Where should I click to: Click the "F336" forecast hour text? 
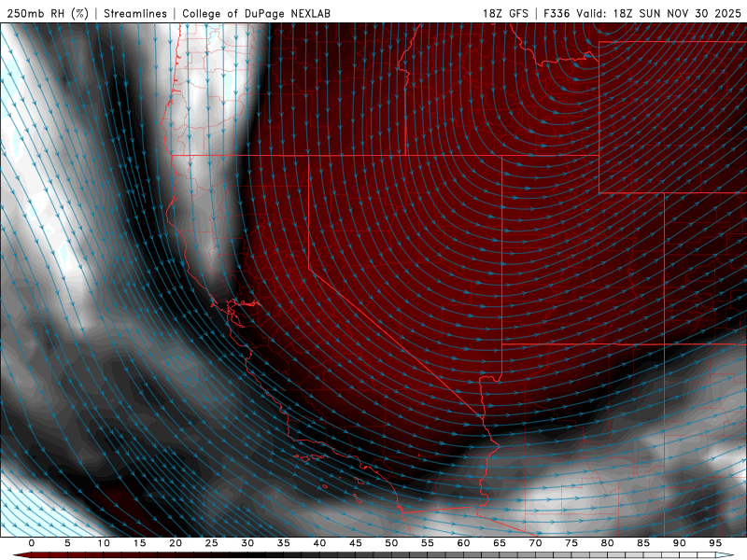click(x=557, y=13)
